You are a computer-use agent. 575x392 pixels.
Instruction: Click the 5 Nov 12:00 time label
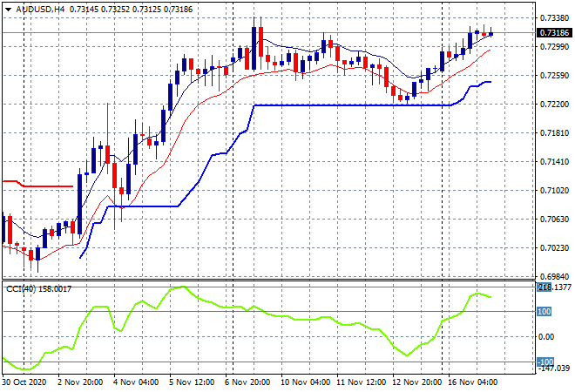tap(192, 382)
